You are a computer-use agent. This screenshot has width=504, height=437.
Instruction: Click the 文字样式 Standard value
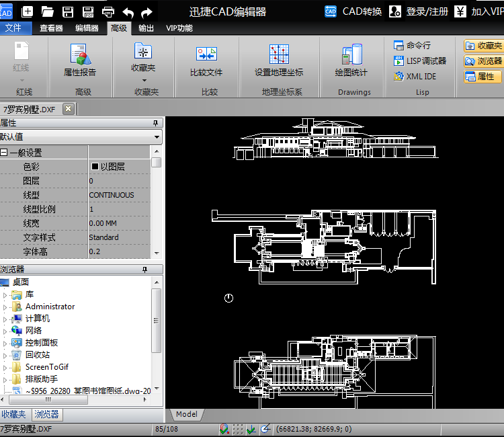[119, 237]
